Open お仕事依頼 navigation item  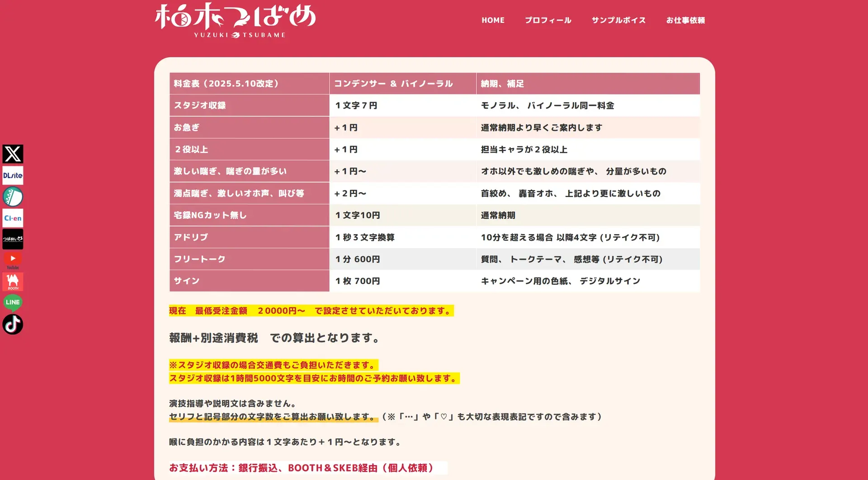pyautogui.click(x=685, y=20)
